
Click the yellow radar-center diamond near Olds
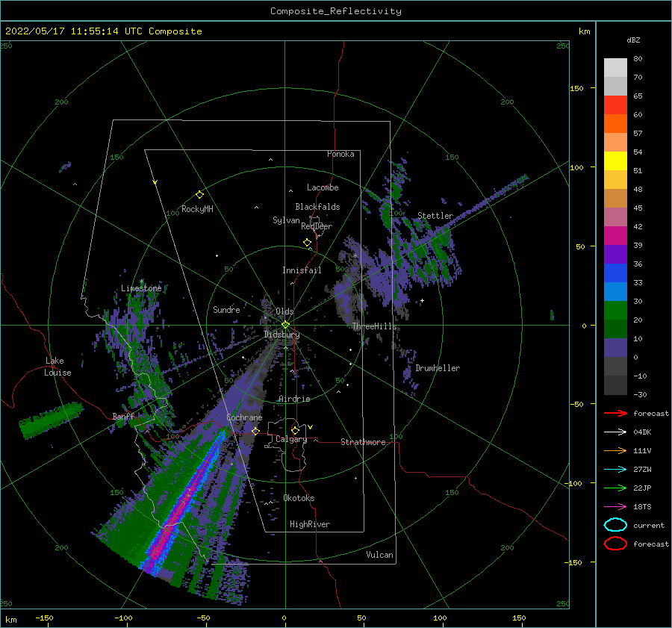coord(285,325)
